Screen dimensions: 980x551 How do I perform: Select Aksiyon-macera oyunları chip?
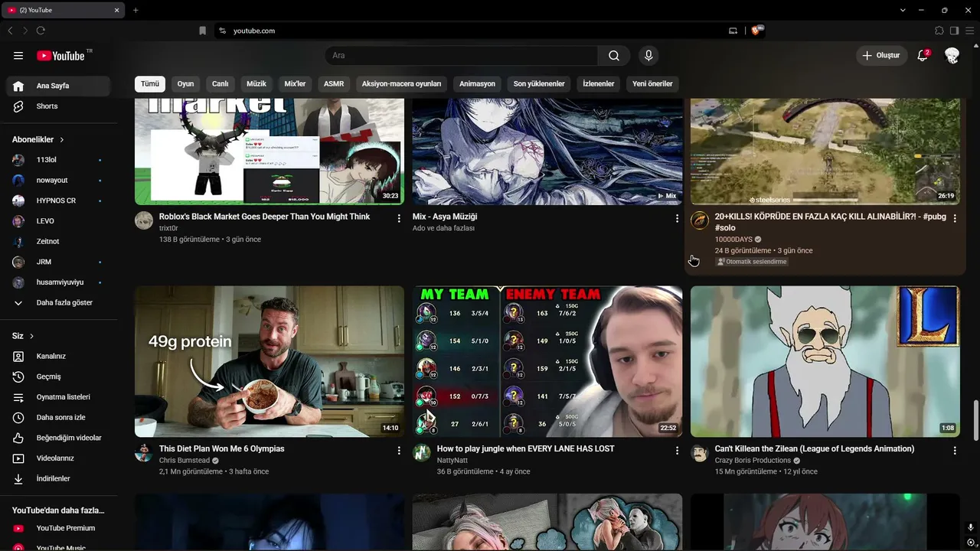tap(402, 83)
